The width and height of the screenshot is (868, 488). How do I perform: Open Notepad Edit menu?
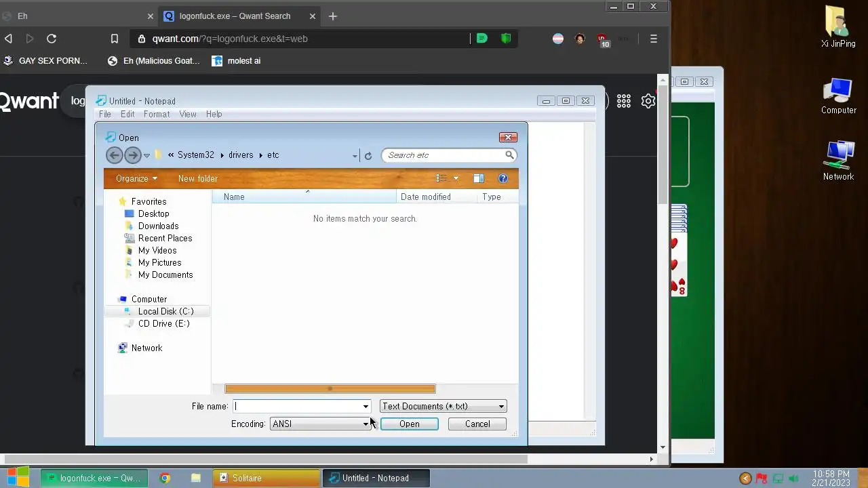127,115
